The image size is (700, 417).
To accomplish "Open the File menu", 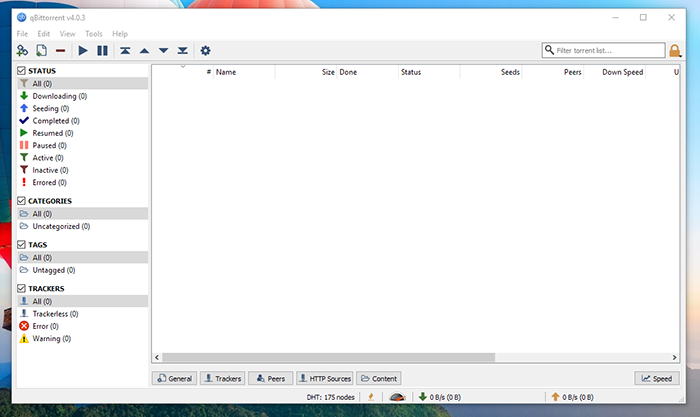I will coord(22,33).
